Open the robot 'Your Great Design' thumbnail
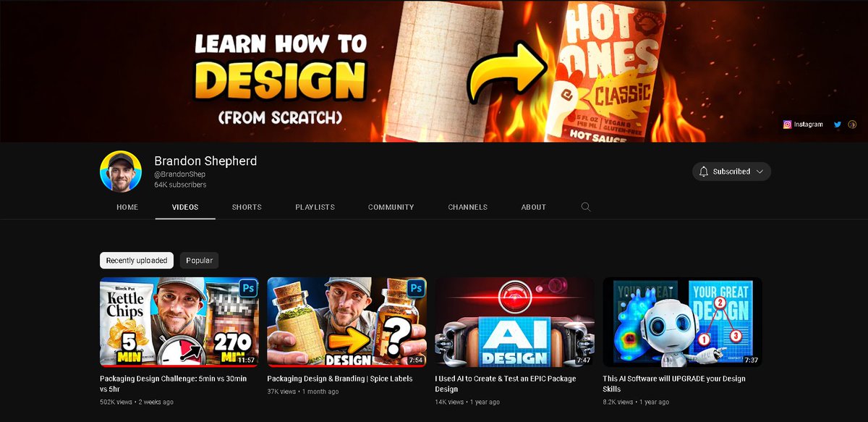Screen dimensions: 868x422 click(682, 322)
